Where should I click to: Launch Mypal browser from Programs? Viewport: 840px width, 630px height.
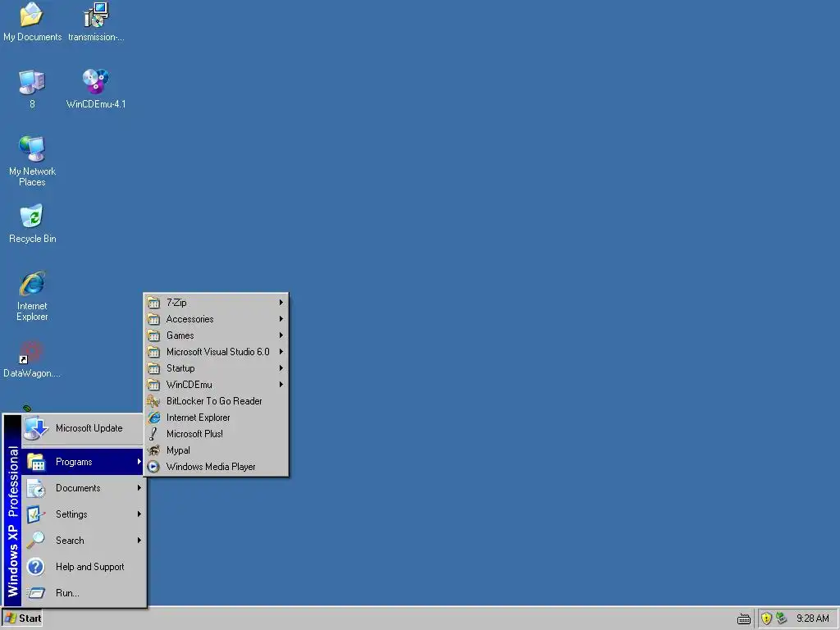click(216, 450)
